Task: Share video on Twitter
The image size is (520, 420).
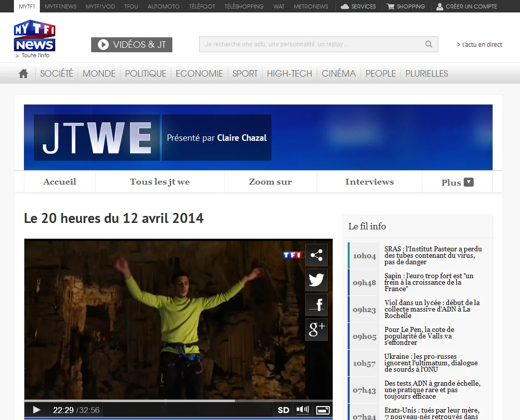Action: click(316, 280)
